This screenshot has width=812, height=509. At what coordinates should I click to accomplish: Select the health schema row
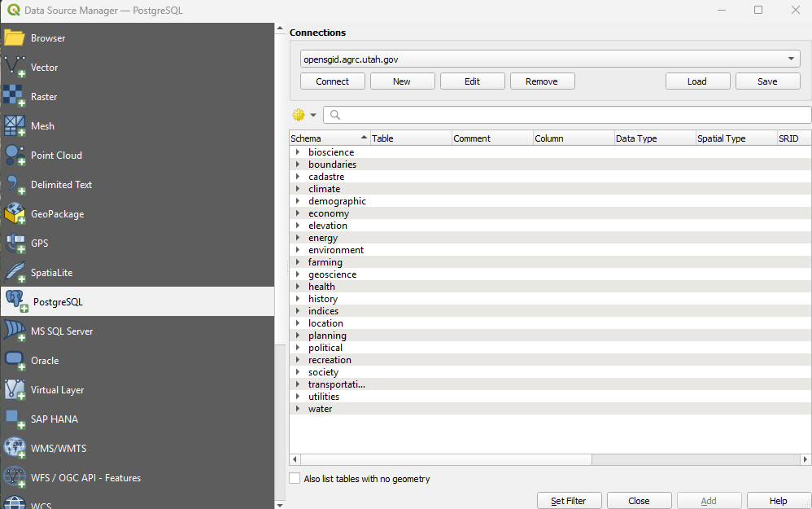(550, 286)
